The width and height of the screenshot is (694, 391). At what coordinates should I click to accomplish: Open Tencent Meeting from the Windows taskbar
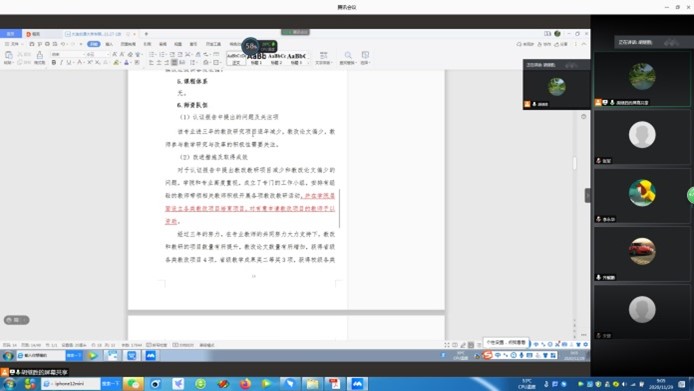357,383
